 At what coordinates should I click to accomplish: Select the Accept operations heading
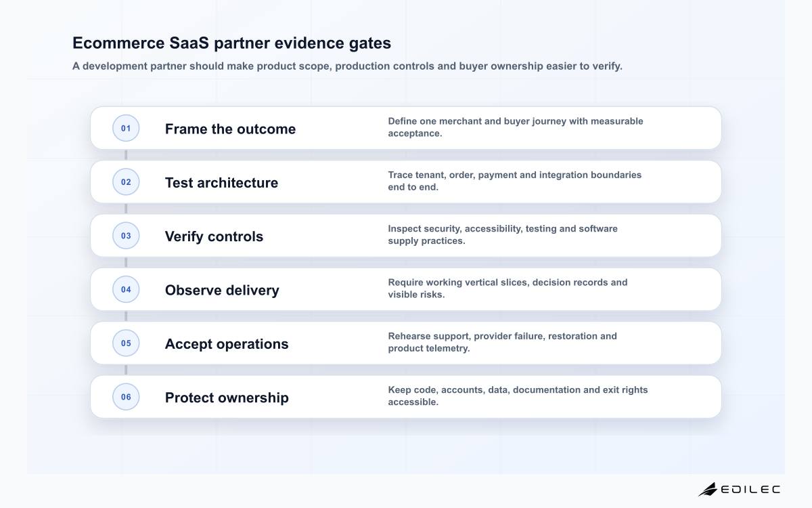(x=227, y=343)
